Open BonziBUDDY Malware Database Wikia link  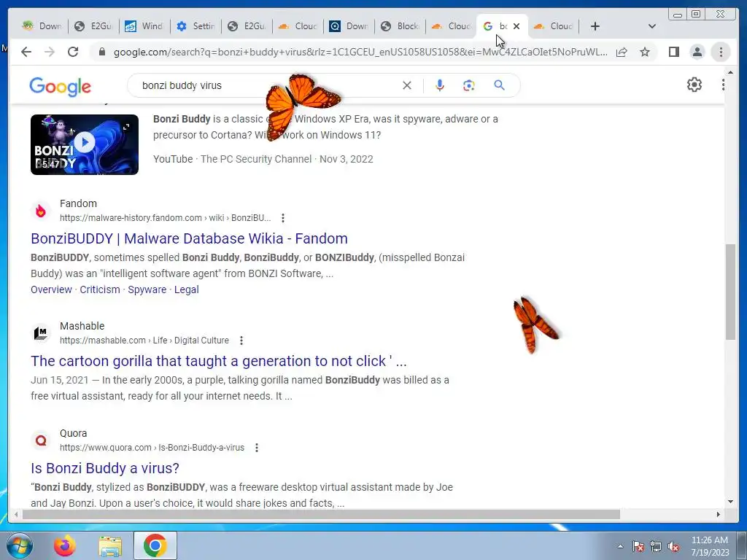click(x=189, y=238)
